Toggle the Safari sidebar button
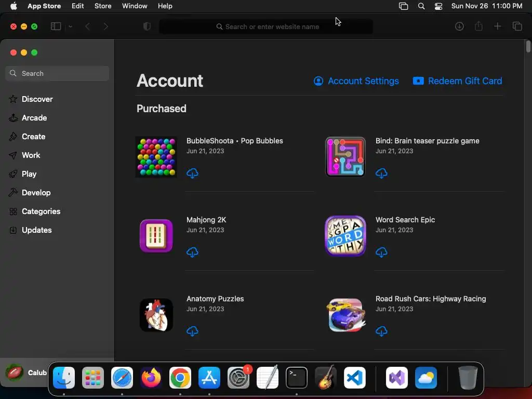The height and width of the screenshot is (399, 532). tap(56, 26)
